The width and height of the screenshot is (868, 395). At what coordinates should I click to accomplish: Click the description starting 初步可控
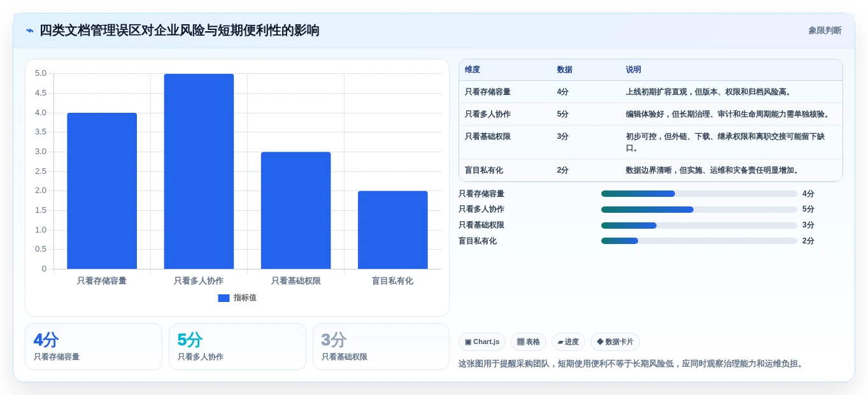coord(725,142)
